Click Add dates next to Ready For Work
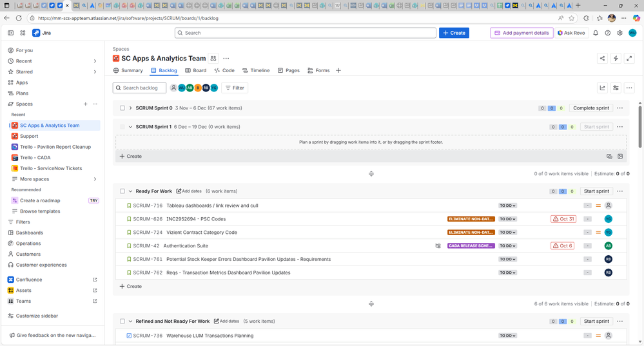This screenshot has width=644, height=346. pos(189,191)
